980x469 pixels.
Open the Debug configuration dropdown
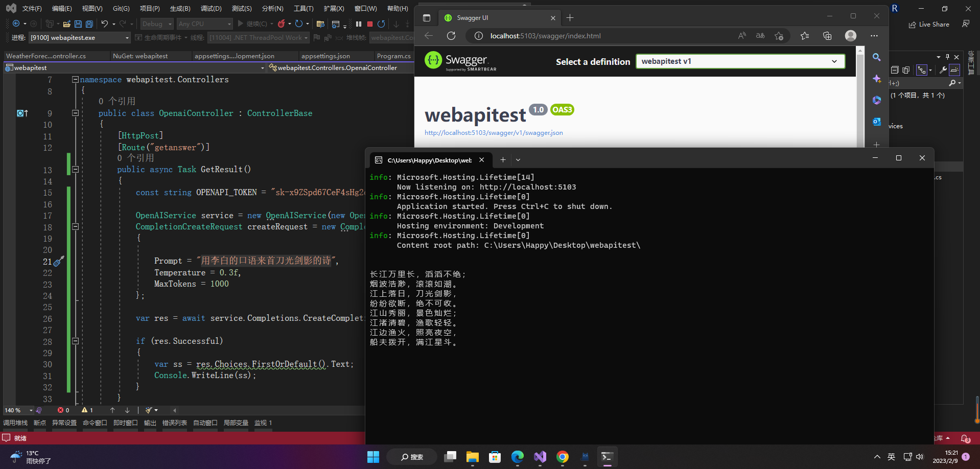157,24
